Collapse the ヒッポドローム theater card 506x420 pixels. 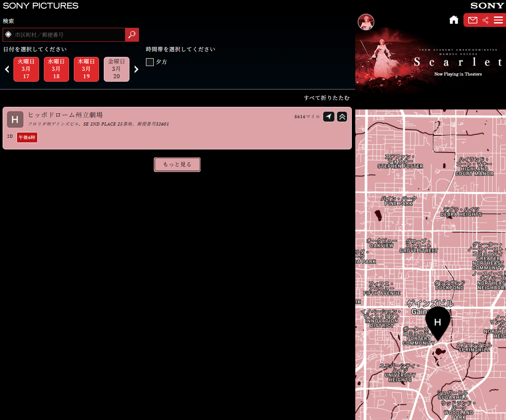tap(342, 117)
